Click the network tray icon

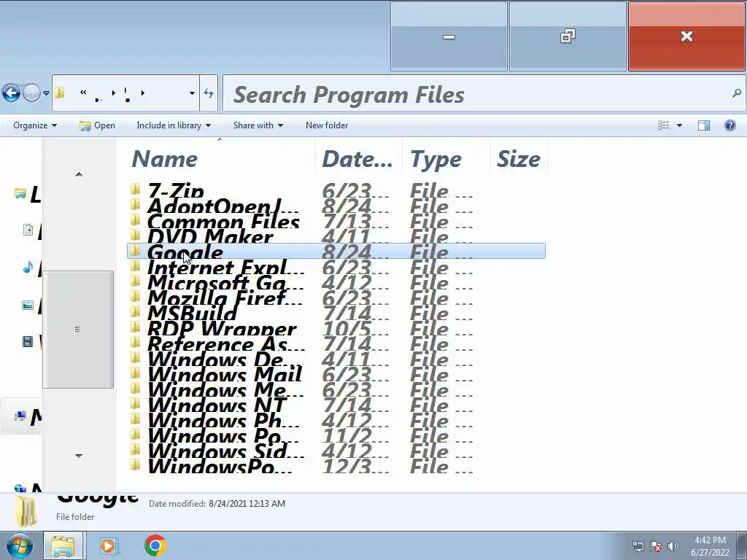638,546
